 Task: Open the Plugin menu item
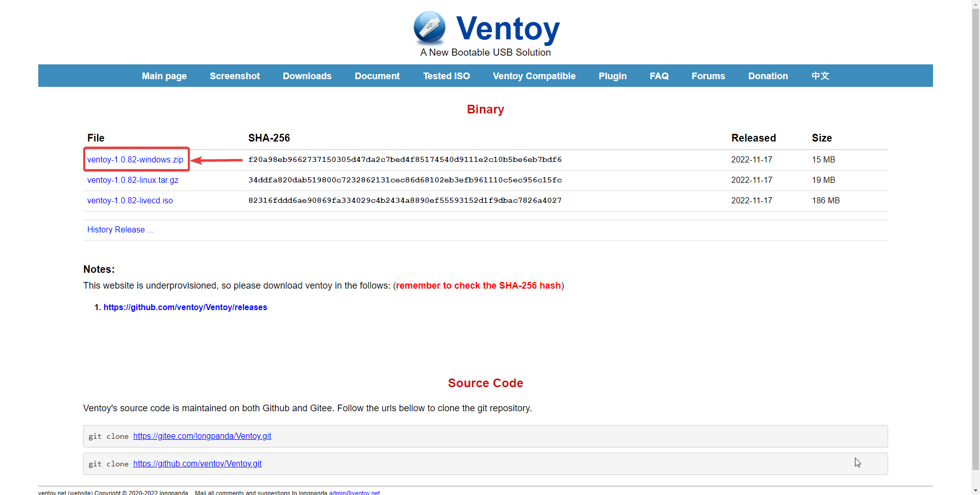coord(612,76)
